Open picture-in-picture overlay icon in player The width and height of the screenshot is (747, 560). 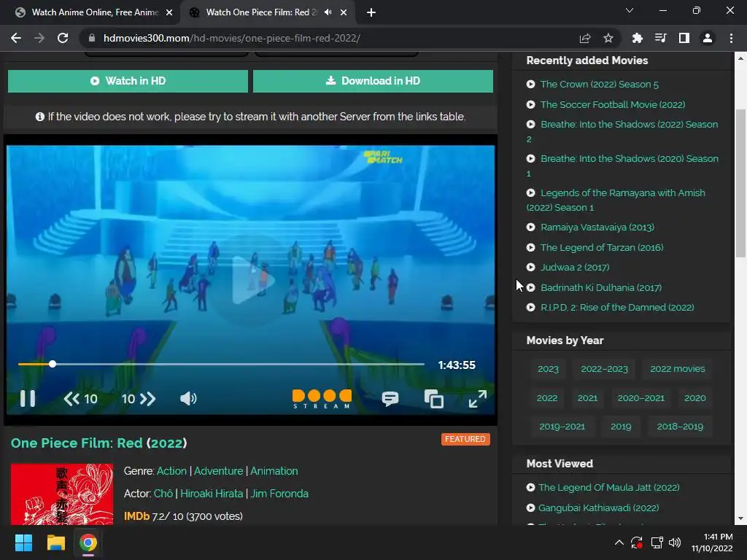tap(434, 399)
